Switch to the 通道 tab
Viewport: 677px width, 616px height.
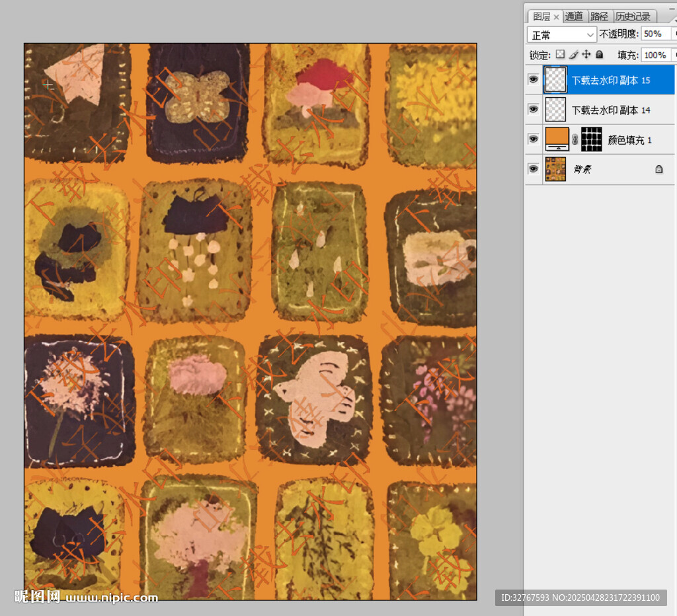click(x=574, y=17)
